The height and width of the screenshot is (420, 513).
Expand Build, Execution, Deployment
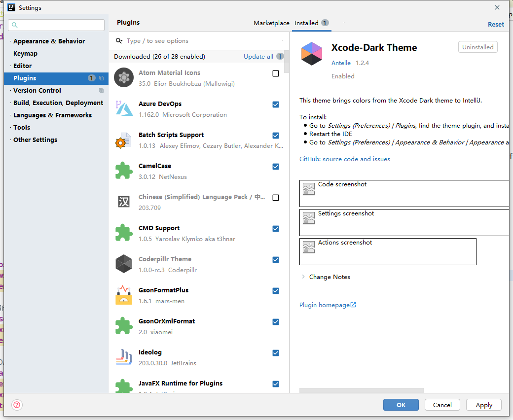click(10, 103)
